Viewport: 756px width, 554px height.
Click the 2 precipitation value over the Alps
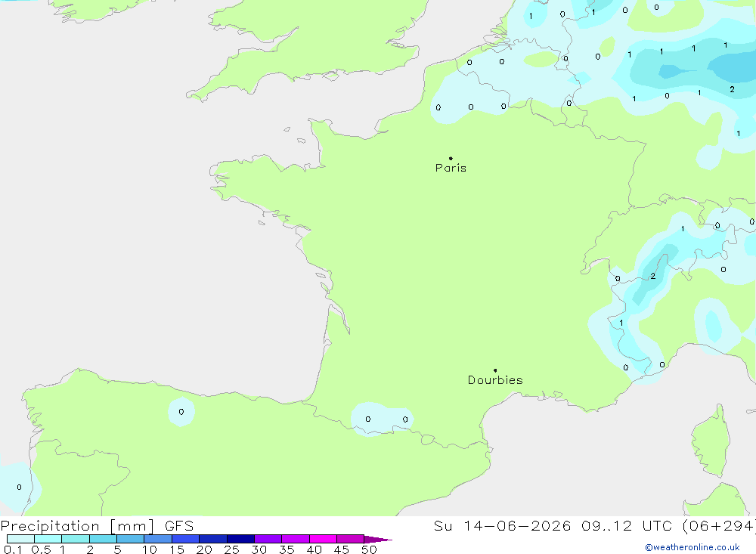click(x=653, y=276)
